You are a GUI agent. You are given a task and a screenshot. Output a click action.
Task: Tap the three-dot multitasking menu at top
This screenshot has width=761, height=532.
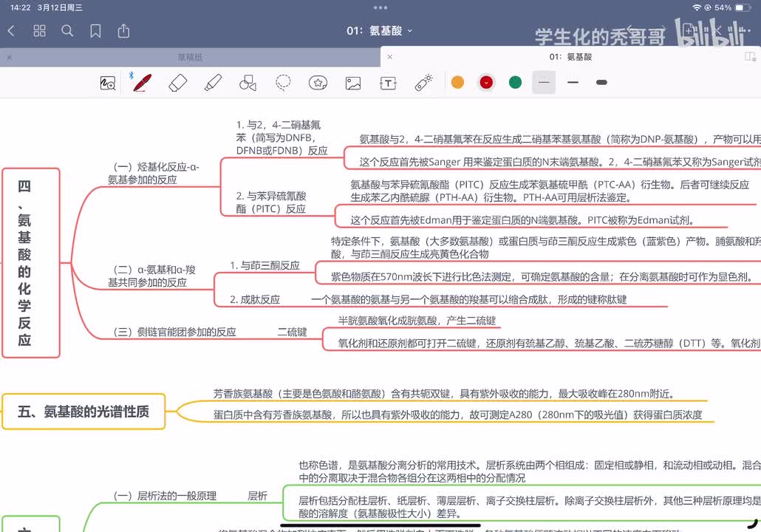coord(380,7)
